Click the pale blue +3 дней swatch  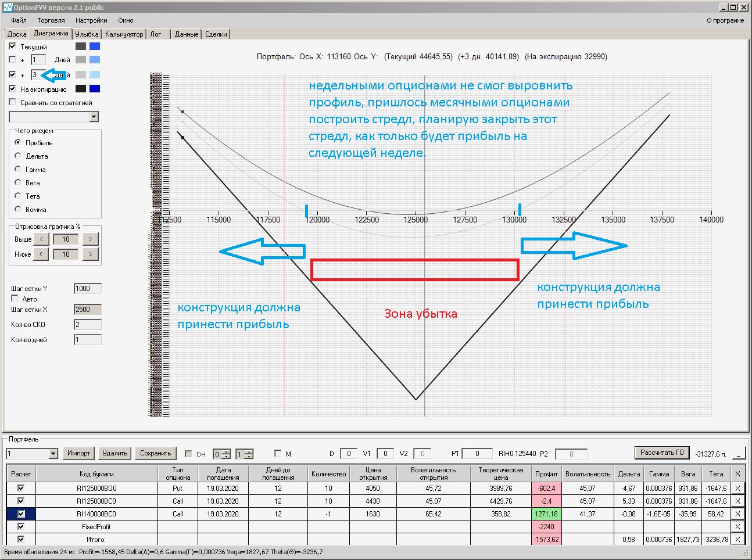click(95, 75)
